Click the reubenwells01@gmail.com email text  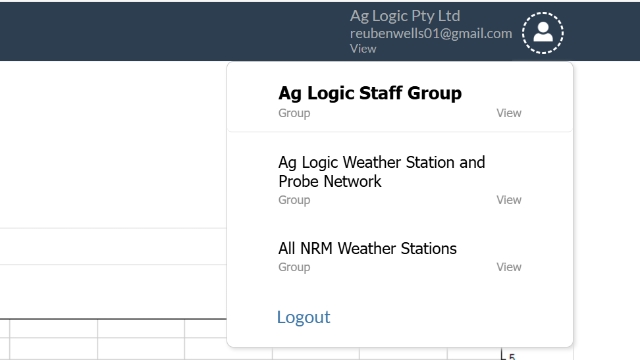(431, 33)
